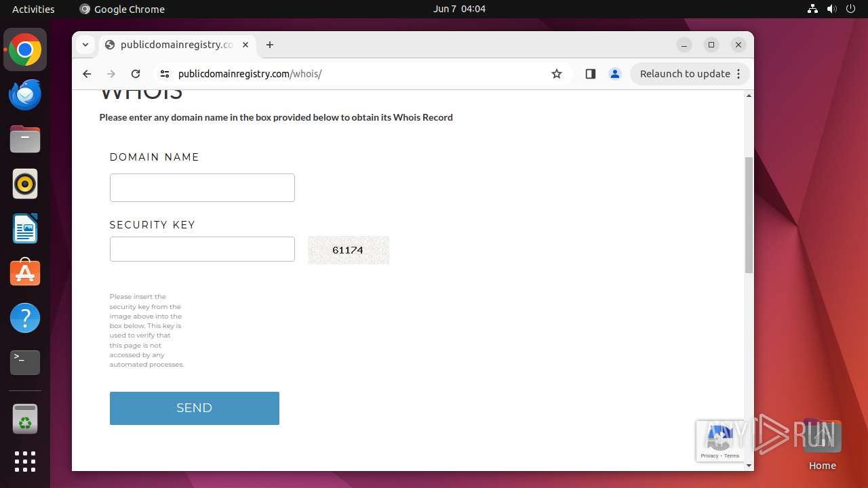Screen dimensions: 868x488
Task: Open Google Chrome from the dock
Action: pyautogui.click(x=25, y=50)
